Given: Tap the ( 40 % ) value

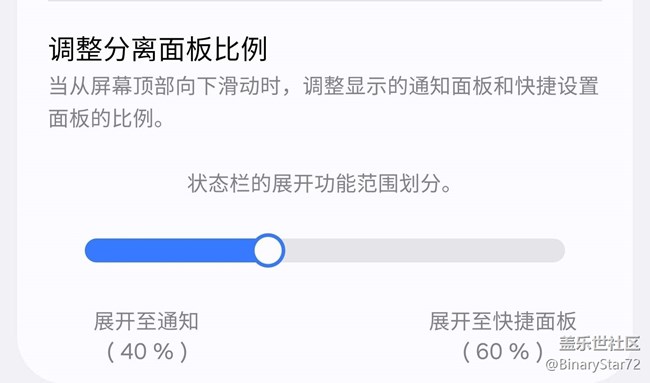Looking at the screenshot, I should tap(147, 351).
